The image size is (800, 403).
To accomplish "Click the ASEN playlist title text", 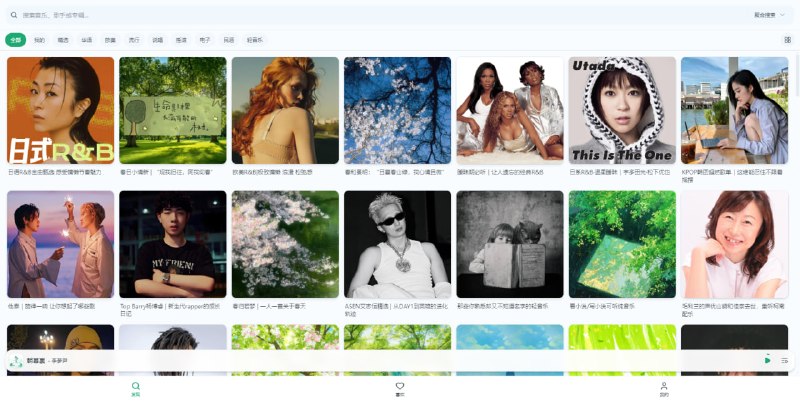I will pyautogui.click(x=396, y=310).
